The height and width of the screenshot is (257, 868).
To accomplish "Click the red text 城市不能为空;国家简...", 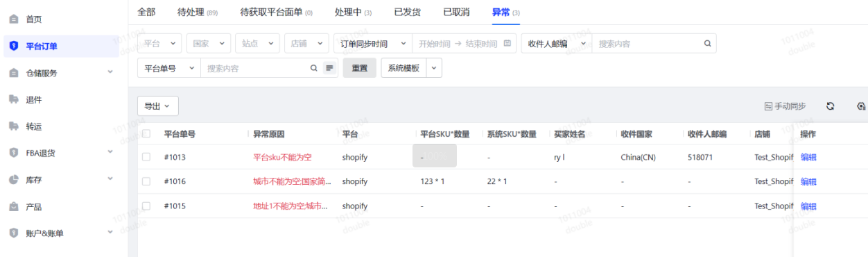I will 292,181.
